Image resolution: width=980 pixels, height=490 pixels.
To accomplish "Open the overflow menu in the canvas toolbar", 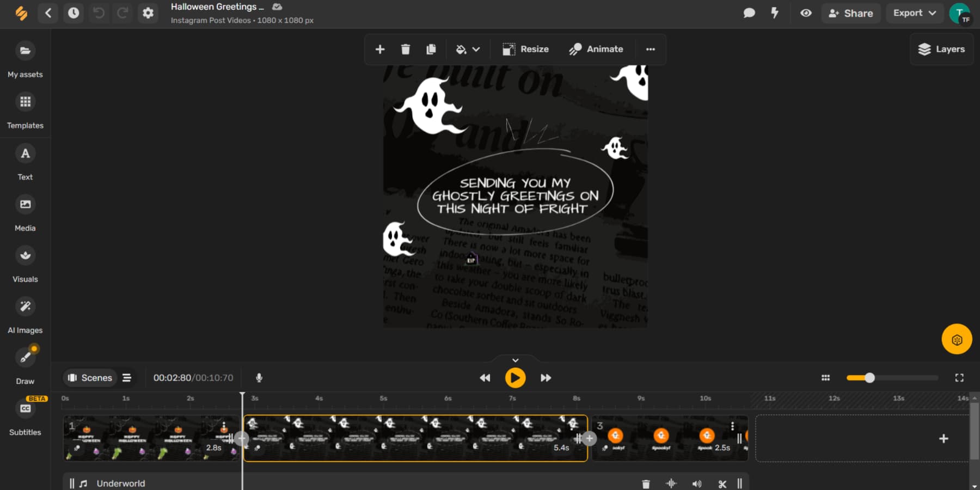I will pyautogui.click(x=650, y=49).
